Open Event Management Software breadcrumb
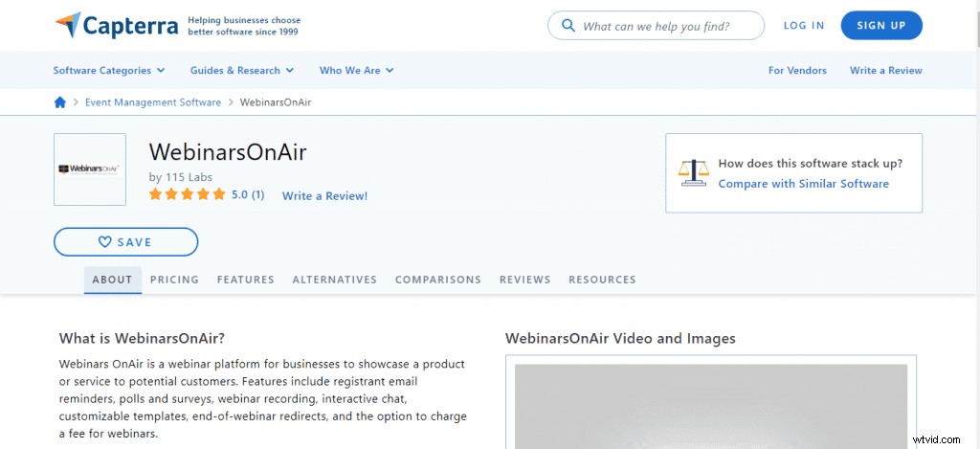 click(153, 102)
